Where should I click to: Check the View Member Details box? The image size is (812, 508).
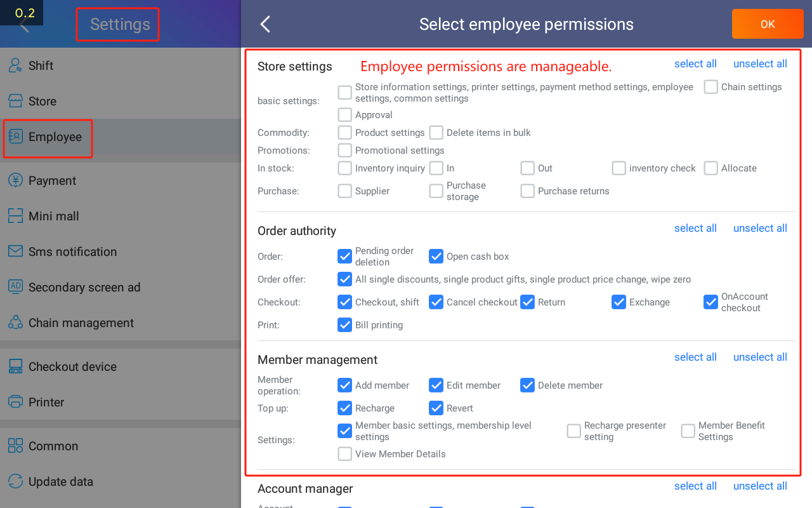(344, 454)
